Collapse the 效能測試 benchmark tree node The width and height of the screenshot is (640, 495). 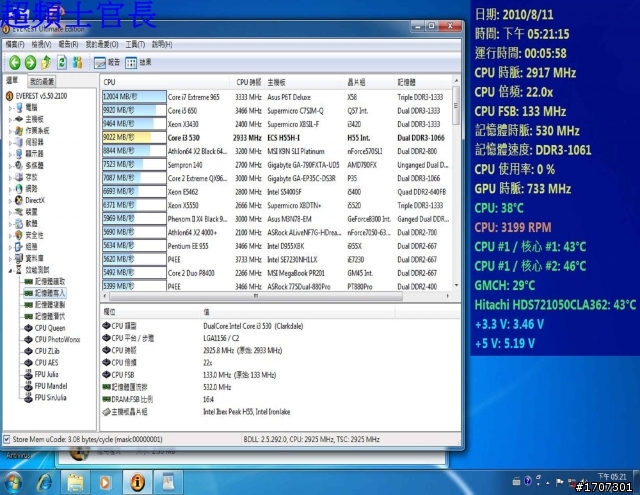[x=10, y=270]
